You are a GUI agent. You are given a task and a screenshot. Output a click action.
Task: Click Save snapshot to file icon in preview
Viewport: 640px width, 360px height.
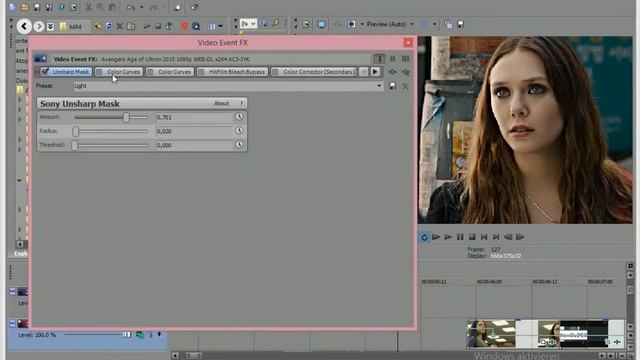[460, 24]
